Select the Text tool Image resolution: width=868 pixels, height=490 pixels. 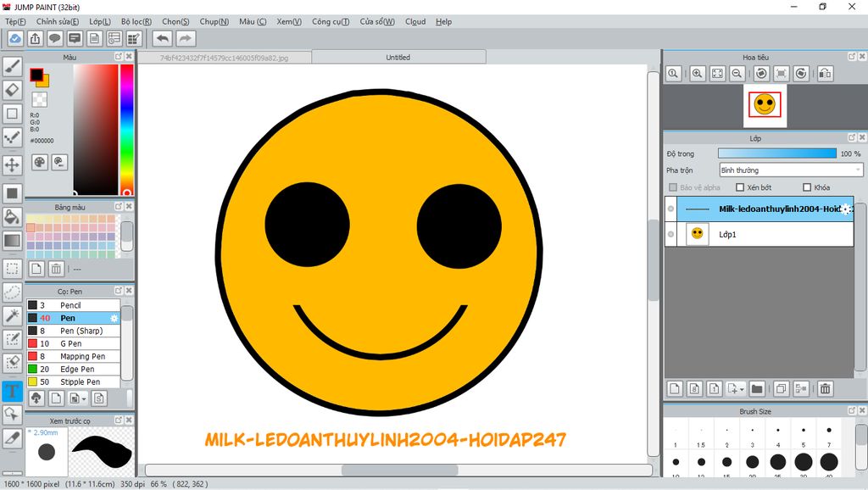(12, 391)
